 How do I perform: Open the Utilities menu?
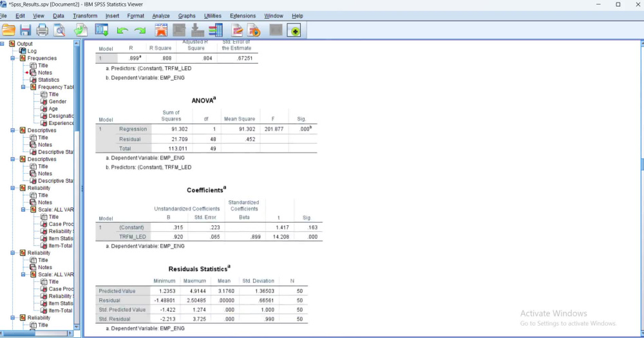point(213,15)
